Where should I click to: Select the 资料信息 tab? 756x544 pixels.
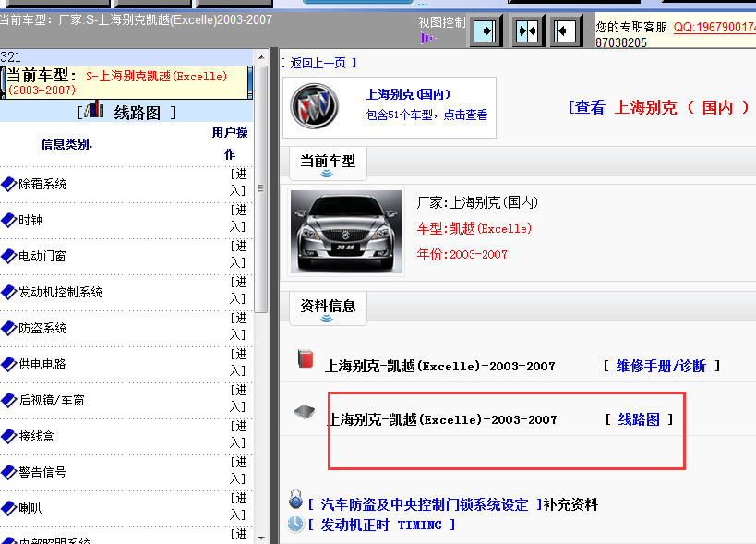[328, 308]
